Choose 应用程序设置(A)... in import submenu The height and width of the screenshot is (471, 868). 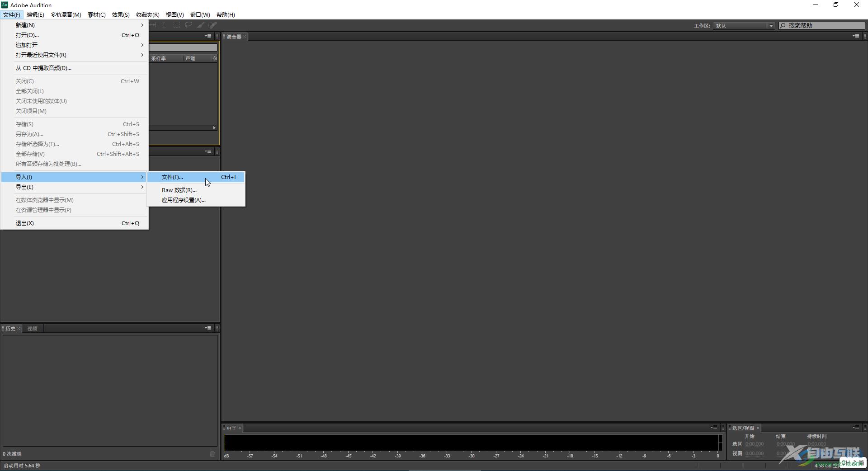coord(196,200)
